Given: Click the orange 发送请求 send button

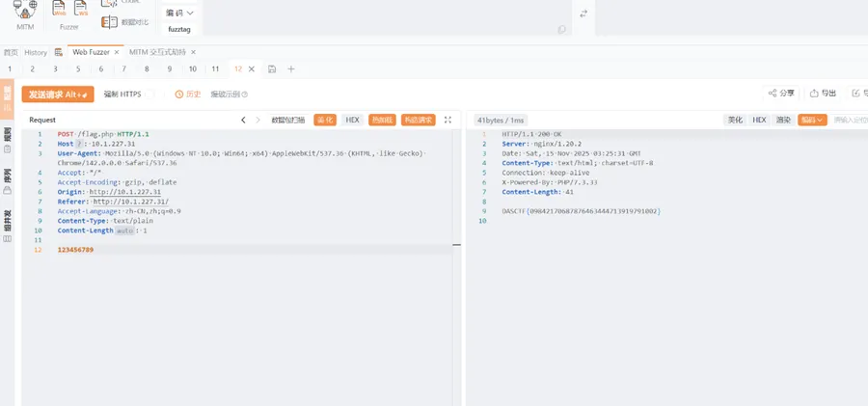Looking at the screenshot, I should (58, 95).
